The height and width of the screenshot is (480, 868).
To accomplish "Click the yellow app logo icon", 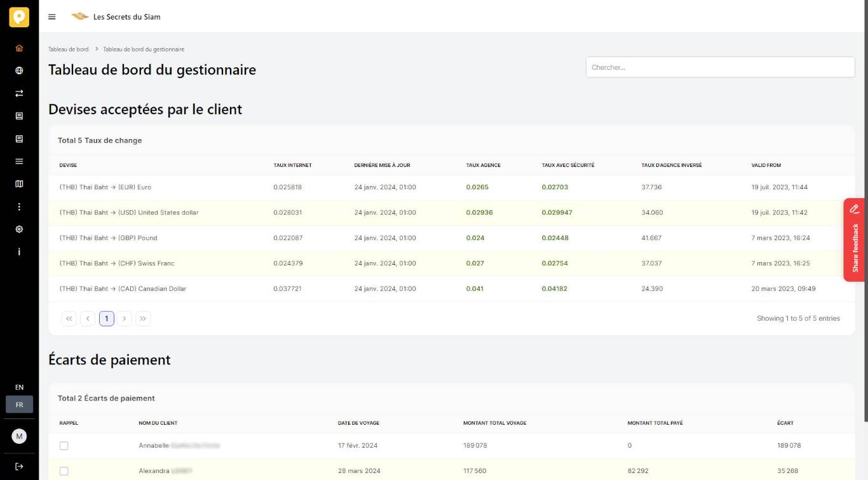I will (19, 17).
